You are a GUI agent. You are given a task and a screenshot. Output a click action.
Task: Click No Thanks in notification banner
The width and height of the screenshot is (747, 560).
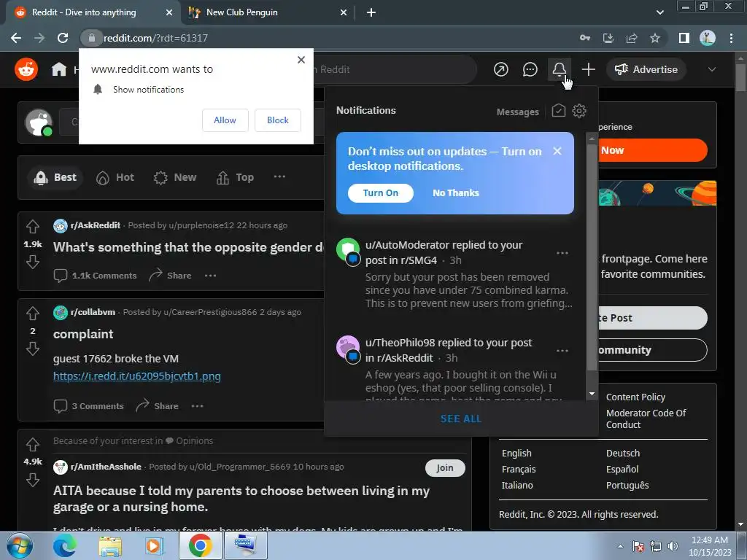tap(455, 192)
